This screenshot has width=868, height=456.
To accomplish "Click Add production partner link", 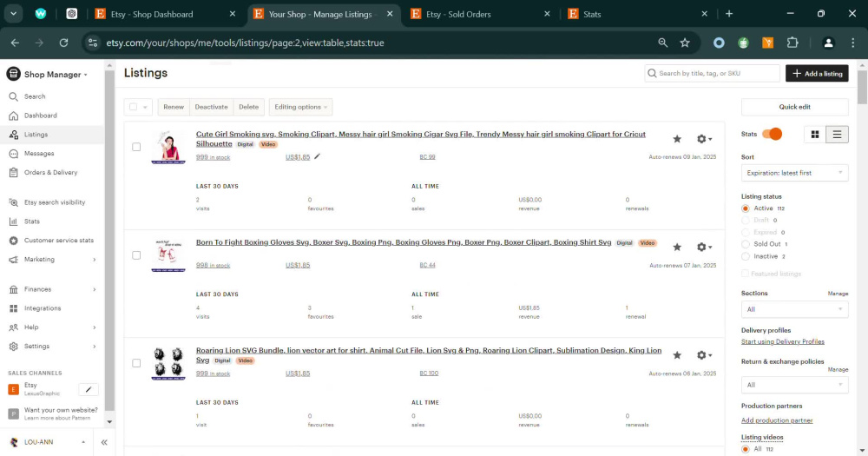I will point(777,420).
